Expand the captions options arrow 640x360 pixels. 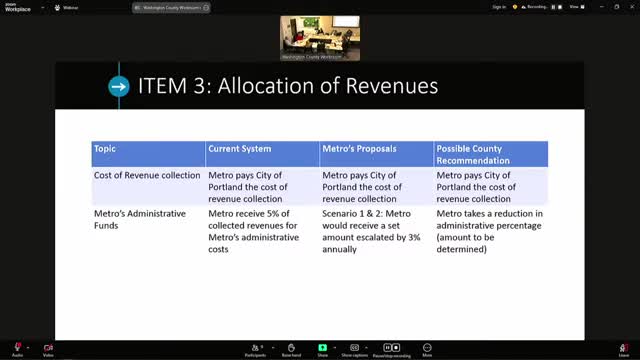pos(366,348)
